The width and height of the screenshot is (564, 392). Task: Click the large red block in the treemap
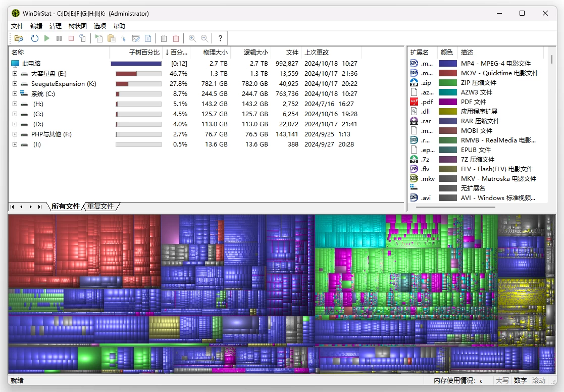(81, 248)
